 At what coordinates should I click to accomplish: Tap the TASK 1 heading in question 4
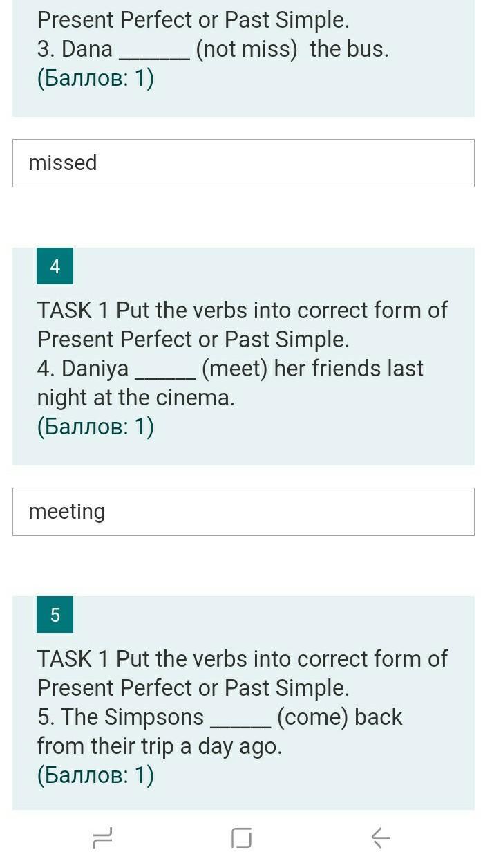(x=242, y=311)
